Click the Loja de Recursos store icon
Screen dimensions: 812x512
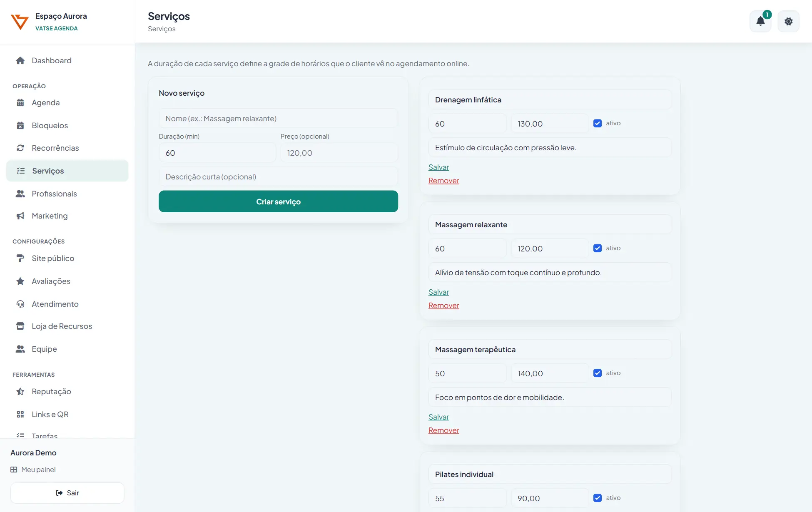[20, 326]
